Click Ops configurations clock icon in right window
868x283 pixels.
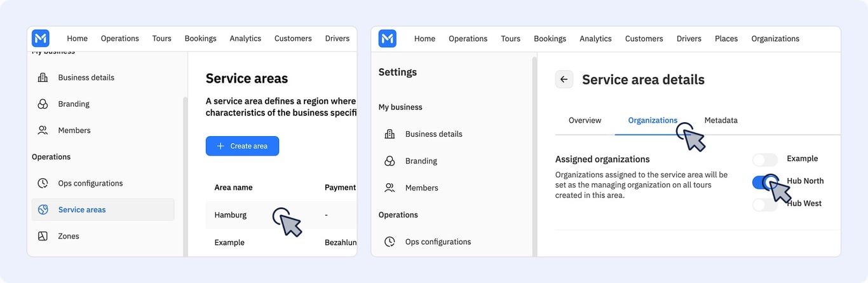390,242
